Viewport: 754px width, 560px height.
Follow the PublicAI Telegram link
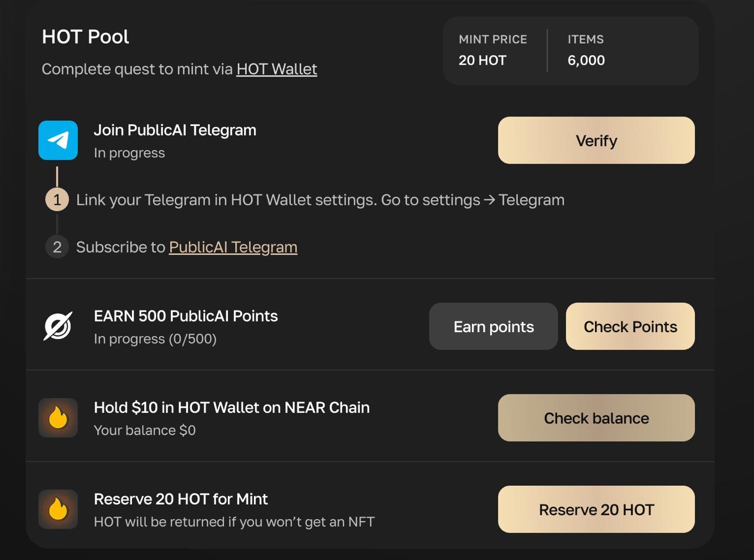[233, 247]
